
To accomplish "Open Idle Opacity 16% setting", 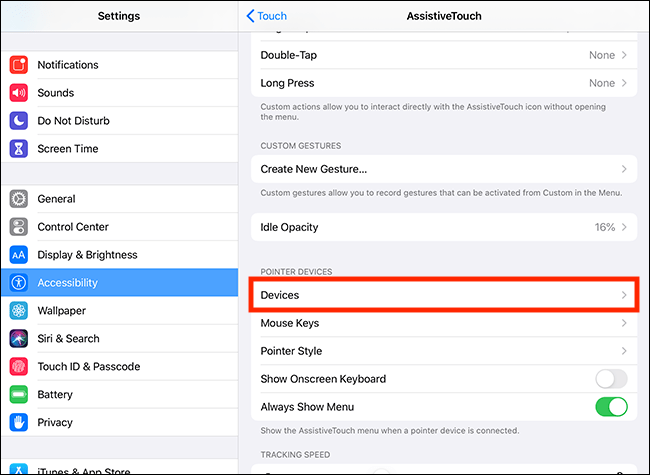I will pyautogui.click(x=444, y=227).
